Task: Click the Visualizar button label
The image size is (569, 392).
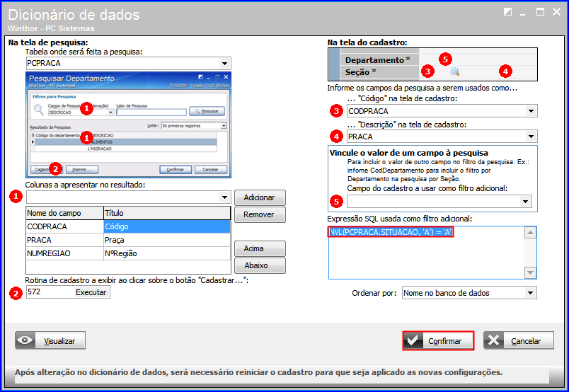Action: point(59,341)
